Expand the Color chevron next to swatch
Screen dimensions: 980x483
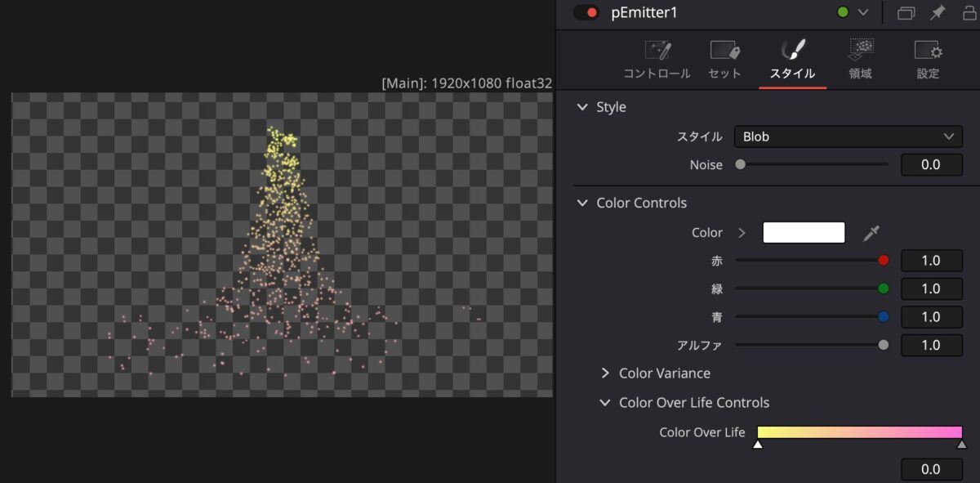pyautogui.click(x=742, y=233)
